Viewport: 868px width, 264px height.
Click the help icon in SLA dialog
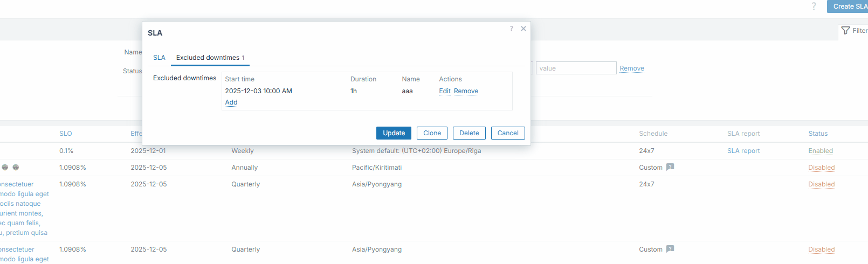[511, 29]
